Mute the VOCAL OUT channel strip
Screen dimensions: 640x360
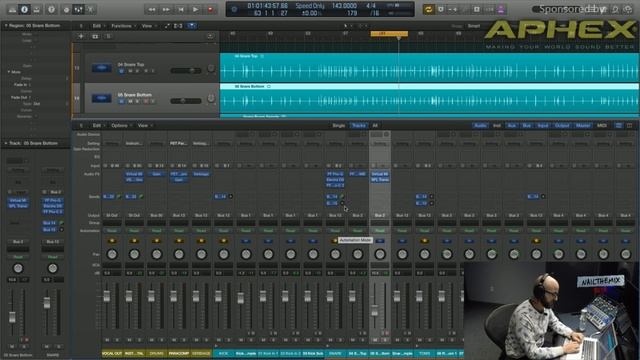pyautogui.click(x=107, y=340)
